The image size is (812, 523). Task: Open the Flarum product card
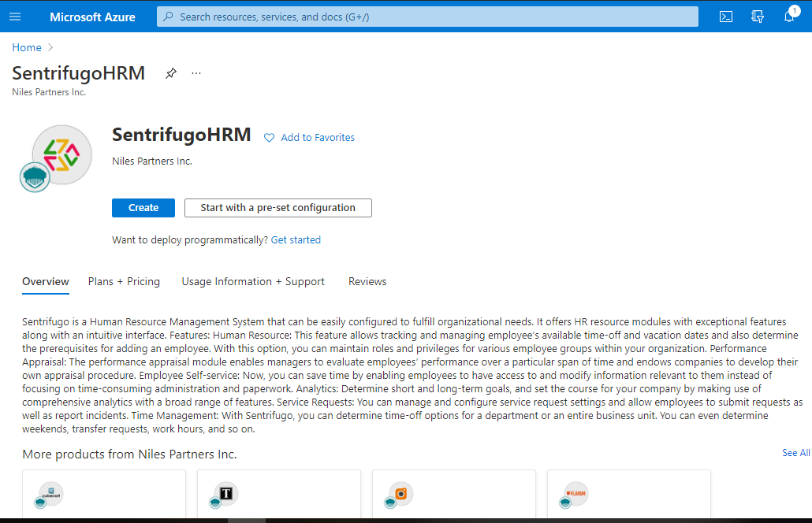point(628,495)
